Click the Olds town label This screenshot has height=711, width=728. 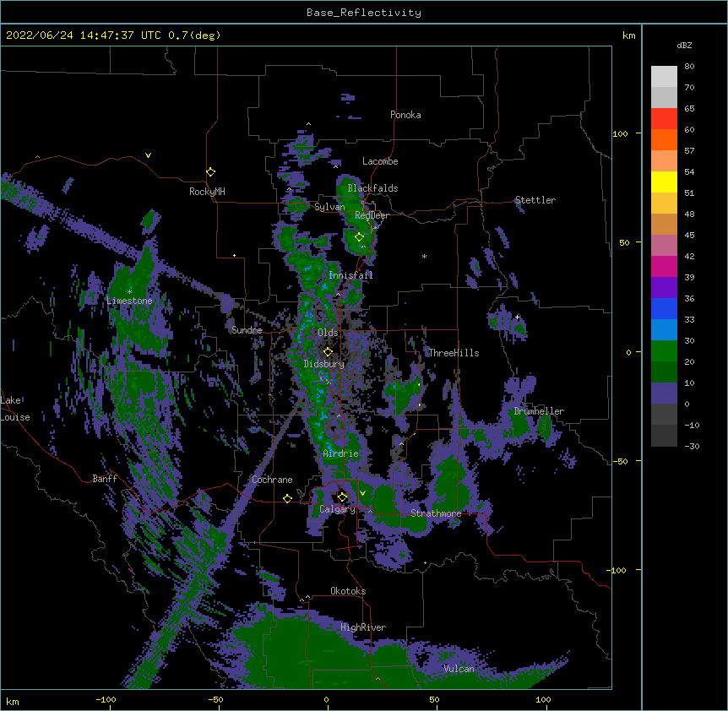[x=328, y=333]
